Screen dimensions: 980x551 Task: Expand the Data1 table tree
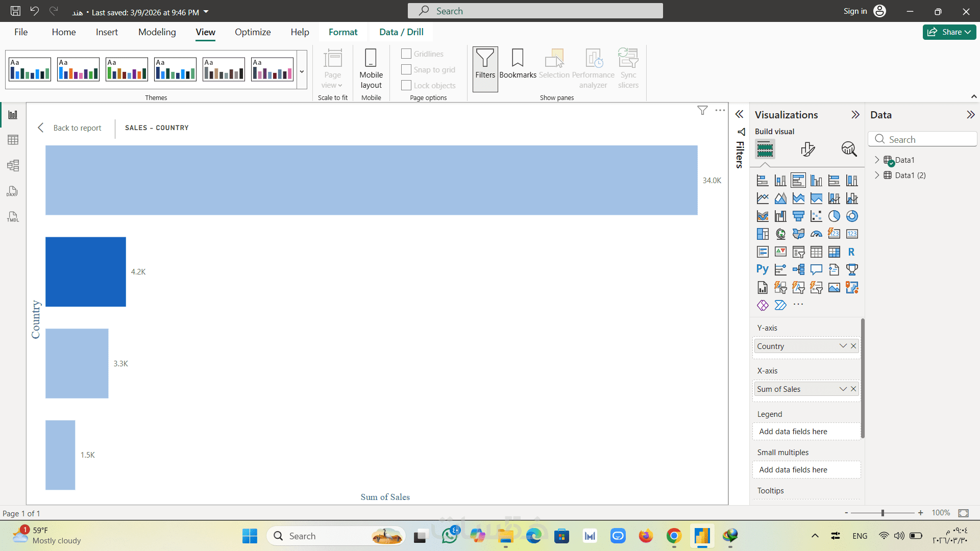click(x=877, y=160)
